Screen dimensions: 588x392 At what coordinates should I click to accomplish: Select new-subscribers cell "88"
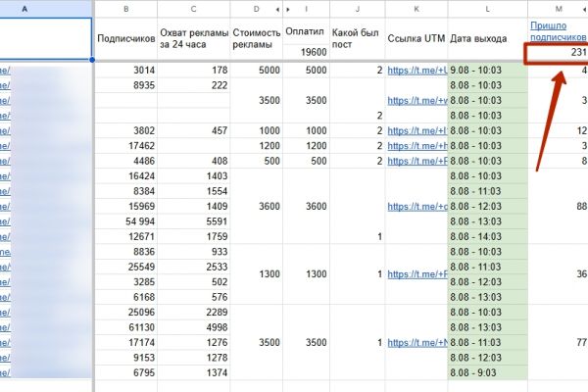[558, 207]
